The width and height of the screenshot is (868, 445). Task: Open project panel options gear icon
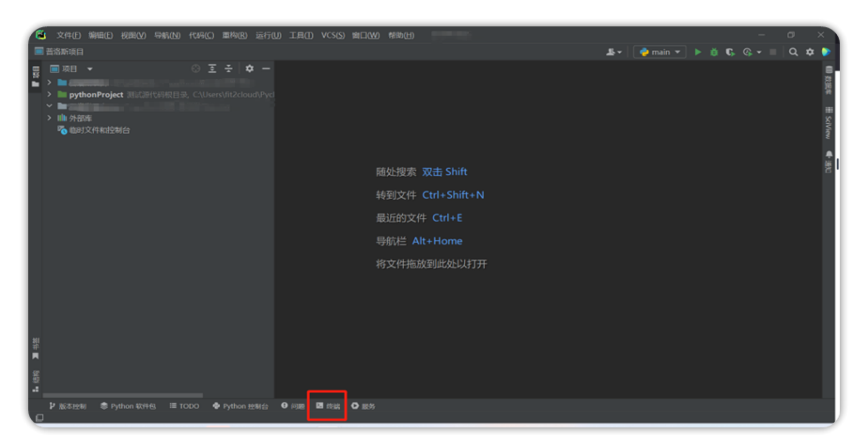click(x=250, y=69)
